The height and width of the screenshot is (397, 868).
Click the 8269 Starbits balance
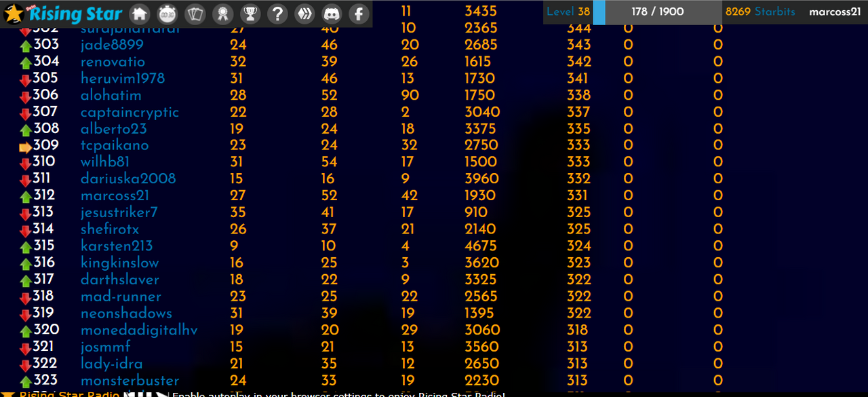[760, 12]
